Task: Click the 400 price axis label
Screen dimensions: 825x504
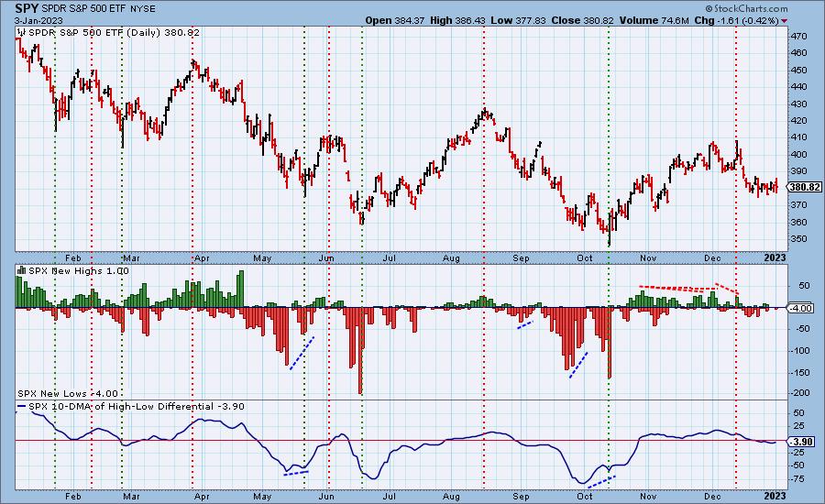Action: [798, 154]
